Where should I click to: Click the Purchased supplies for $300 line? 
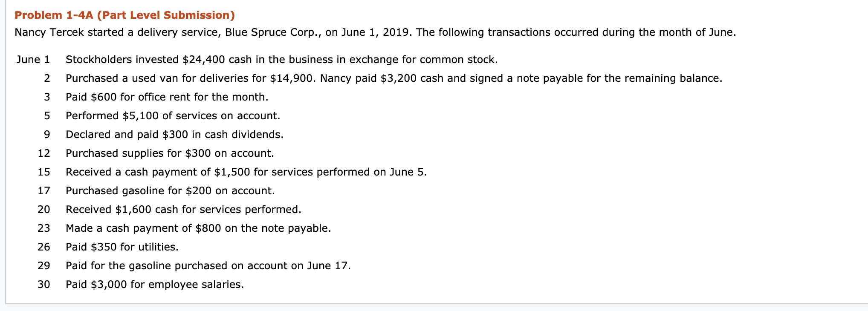click(x=170, y=153)
